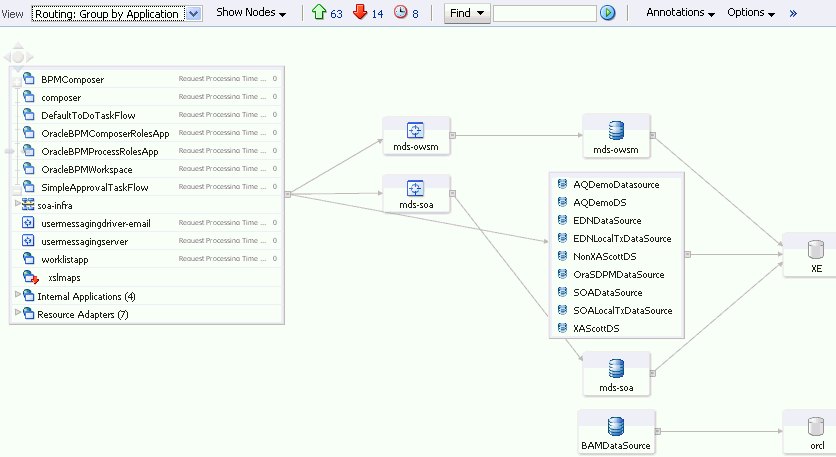Viewport: 836px width, 457px height.
Task: Click the count 8 pending link
Action: click(x=415, y=14)
